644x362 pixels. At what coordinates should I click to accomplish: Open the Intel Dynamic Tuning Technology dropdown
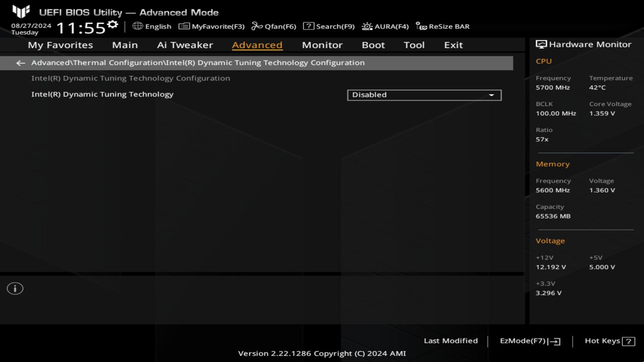[424, 95]
